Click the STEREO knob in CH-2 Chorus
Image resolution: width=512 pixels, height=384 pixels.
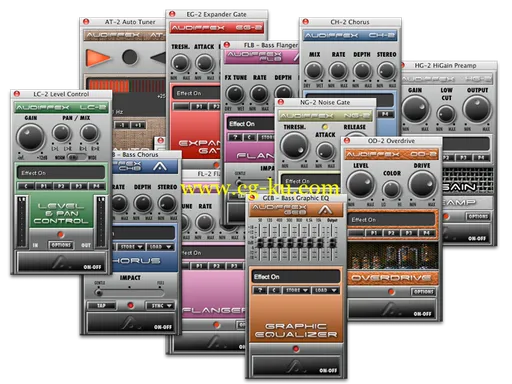pyautogui.click(x=386, y=71)
